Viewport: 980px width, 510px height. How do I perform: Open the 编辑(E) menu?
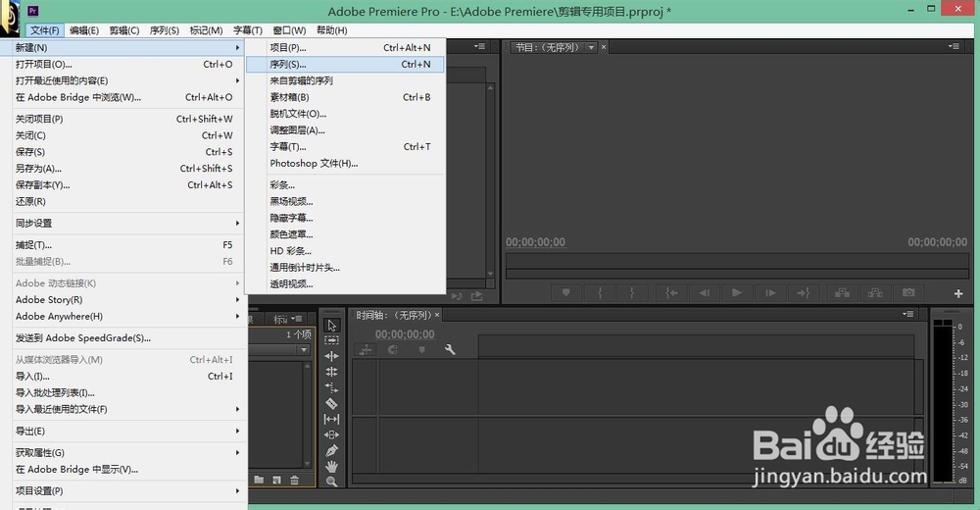tap(83, 30)
